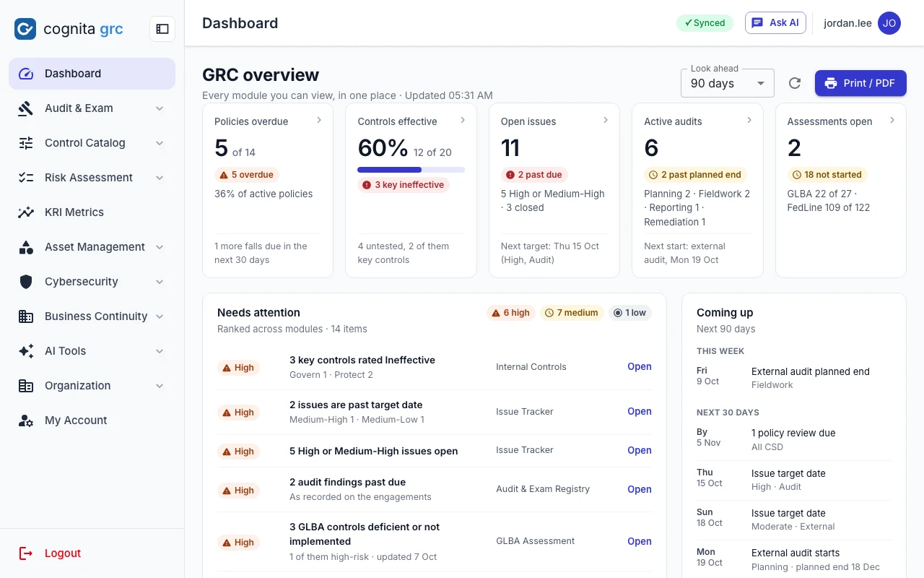Click the cognita grc logo icon
The height and width of the screenshot is (578, 924).
pos(25,29)
